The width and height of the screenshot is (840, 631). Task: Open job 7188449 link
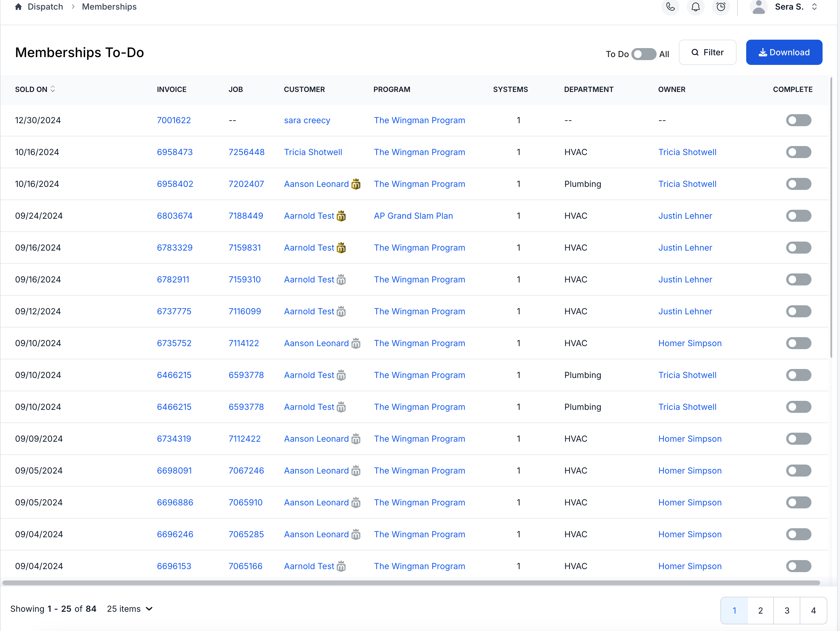tap(246, 216)
